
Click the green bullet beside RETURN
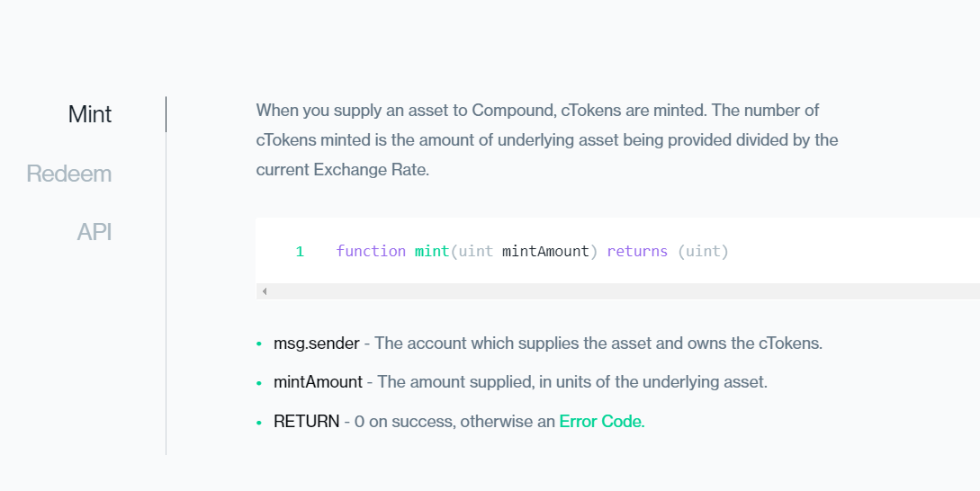tap(259, 423)
